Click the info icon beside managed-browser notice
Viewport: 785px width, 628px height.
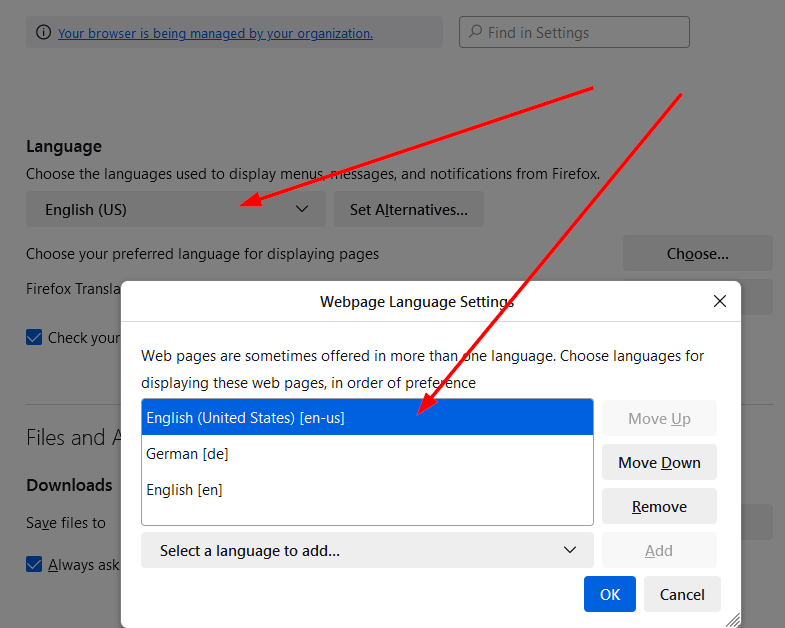(43, 33)
